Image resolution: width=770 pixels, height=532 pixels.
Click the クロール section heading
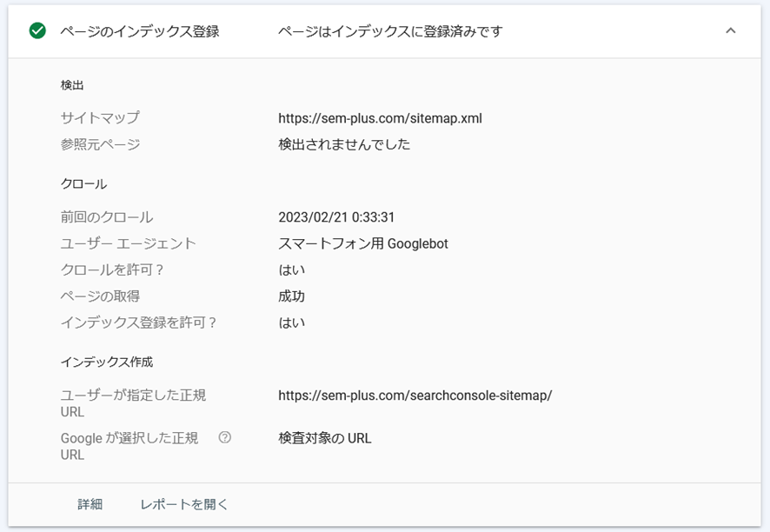pos(84,184)
